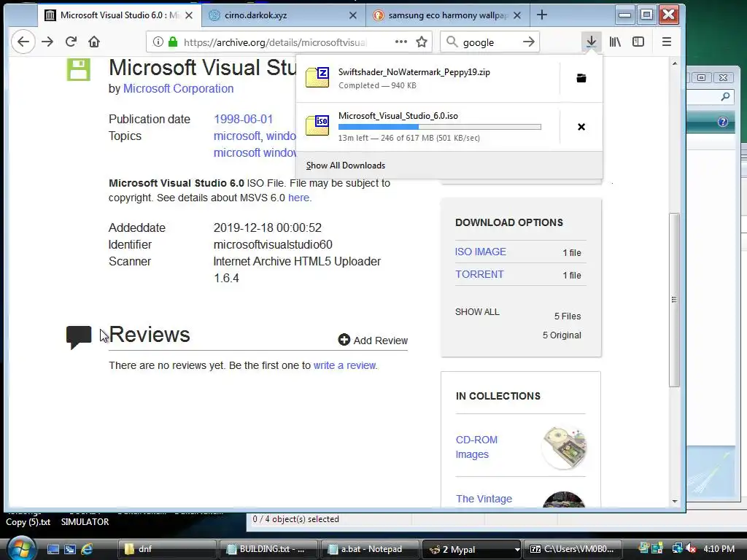
Task: Click the ISO file icon in downloads
Action: point(317,125)
